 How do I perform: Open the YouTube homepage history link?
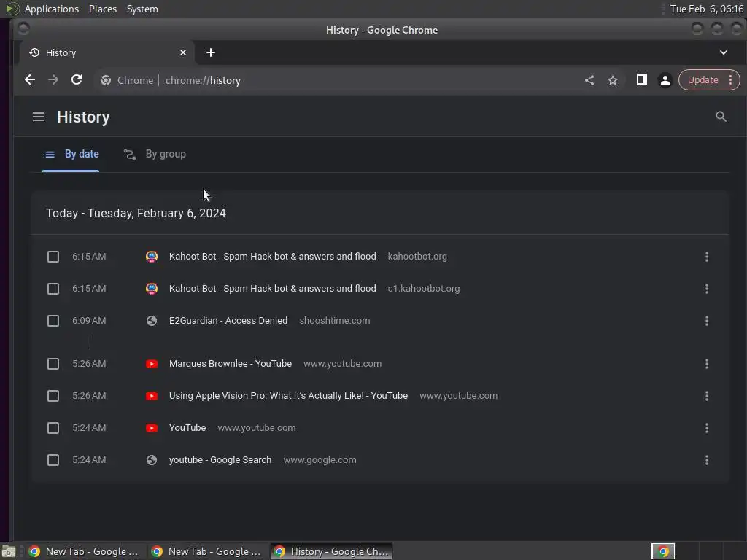point(187,427)
